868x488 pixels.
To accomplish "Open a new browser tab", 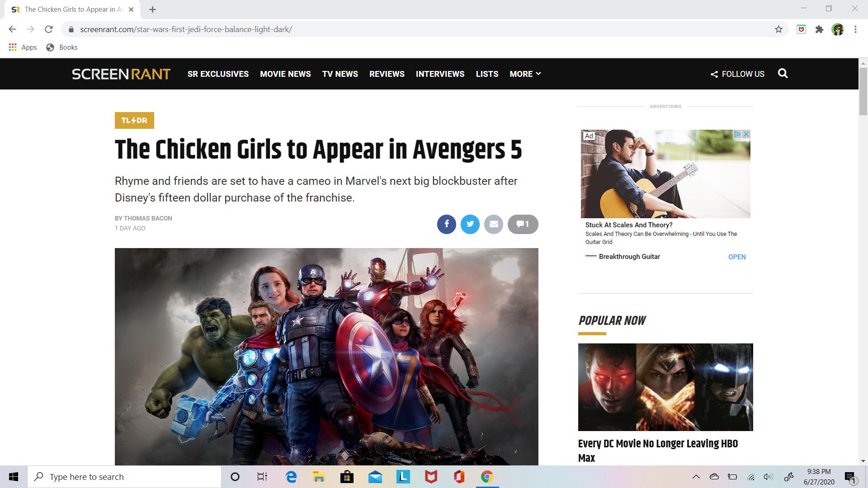I will [x=152, y=9].
